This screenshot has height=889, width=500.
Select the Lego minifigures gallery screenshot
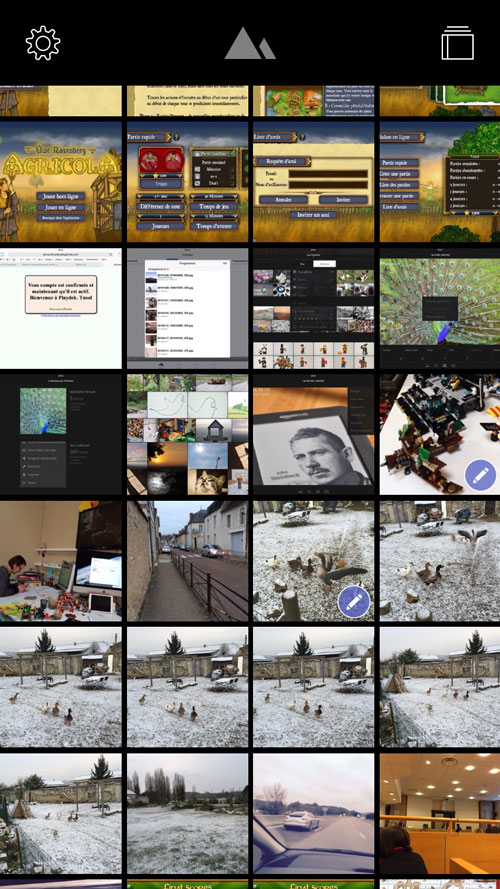pyautogui.click(x=313, y=308)
